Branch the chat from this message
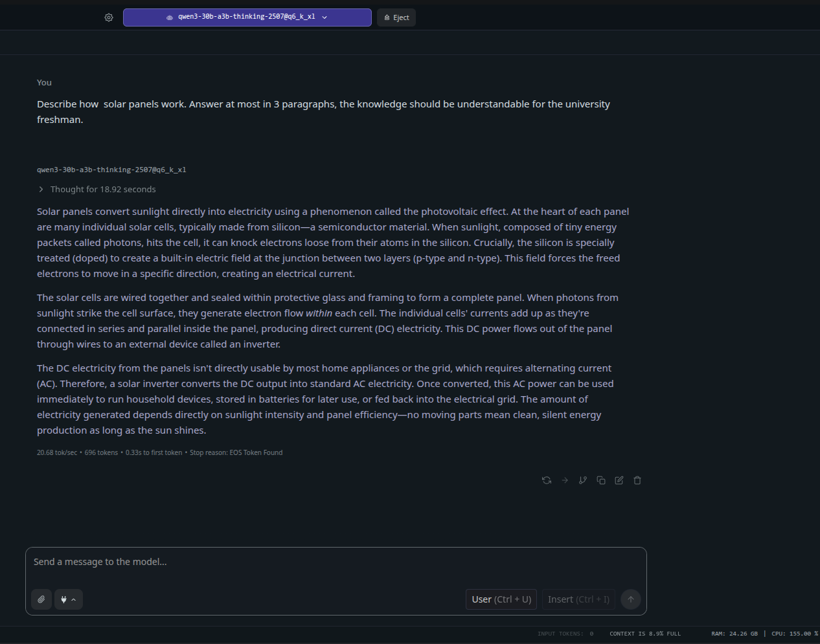The image size is (820, 644). tap(583, 480)
